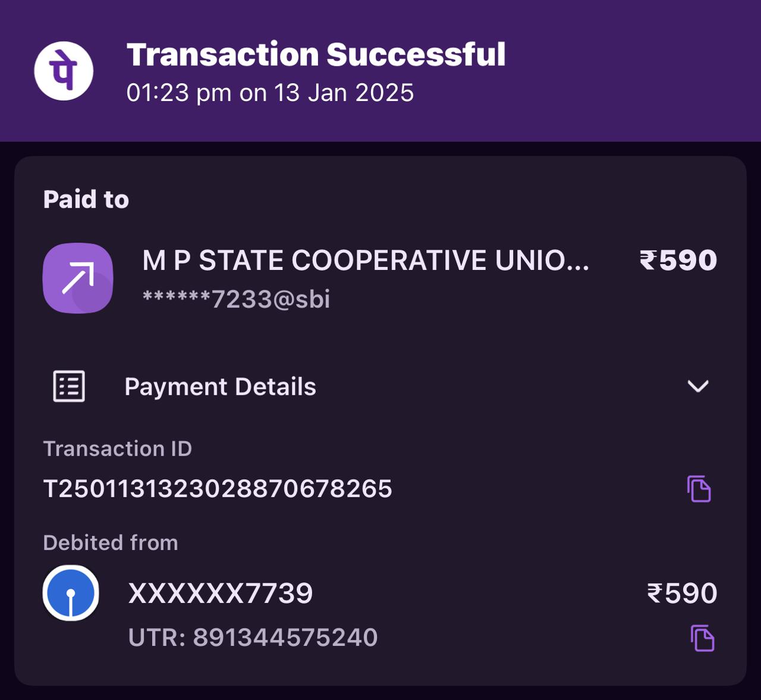The height and width of the screenshot is (700, 761).
Task: Open the M P STATE COOPERATIVE payee name
Action: click(x=366, y=260)
